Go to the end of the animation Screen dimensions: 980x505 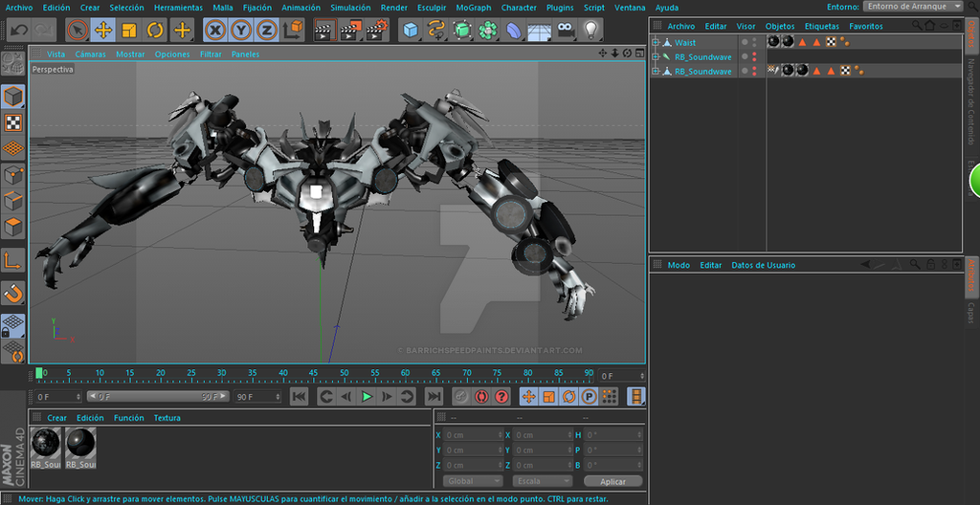pyautogui.click(x=434, y=396)
